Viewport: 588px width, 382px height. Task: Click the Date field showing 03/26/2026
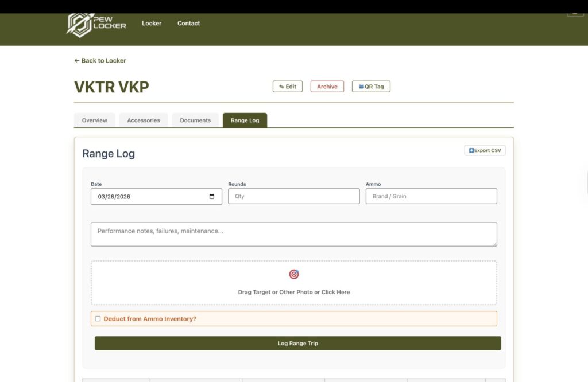pyautogui.click(x=156, y=197)
